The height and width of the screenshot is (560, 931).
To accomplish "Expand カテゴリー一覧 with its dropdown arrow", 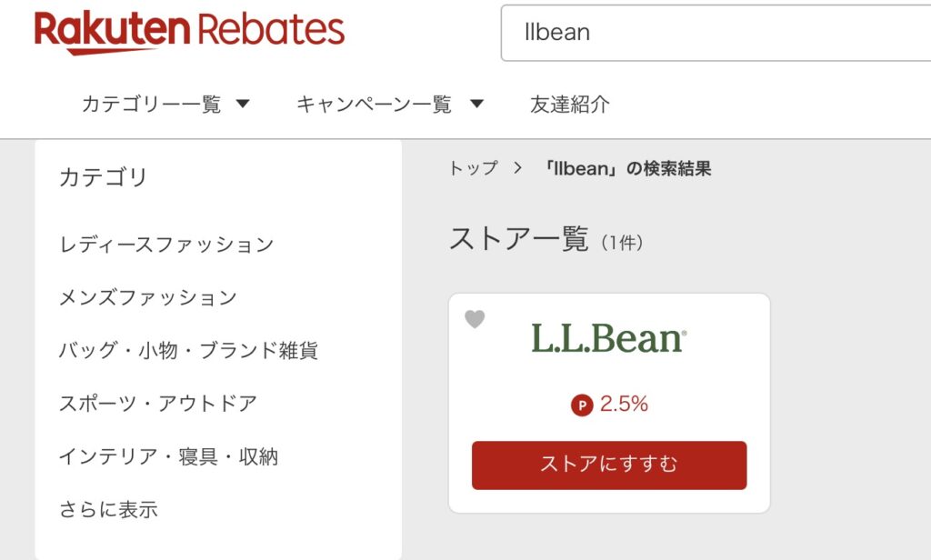I will coord(242,104).
